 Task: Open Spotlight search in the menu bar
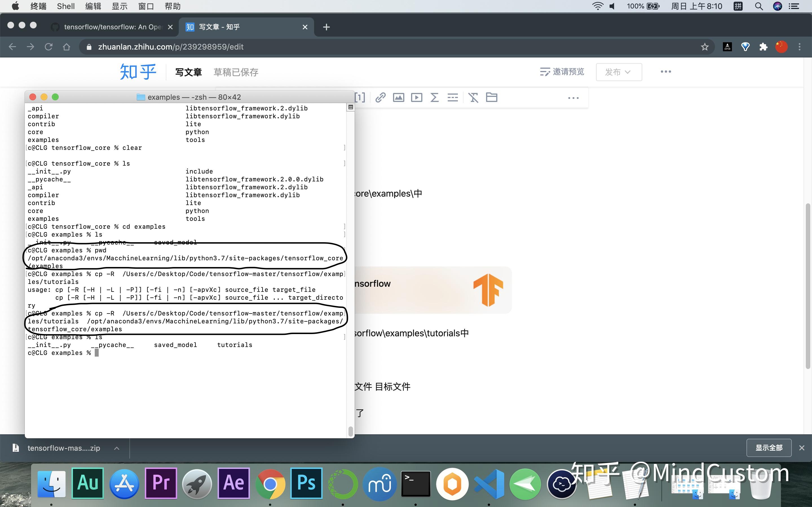759,6
